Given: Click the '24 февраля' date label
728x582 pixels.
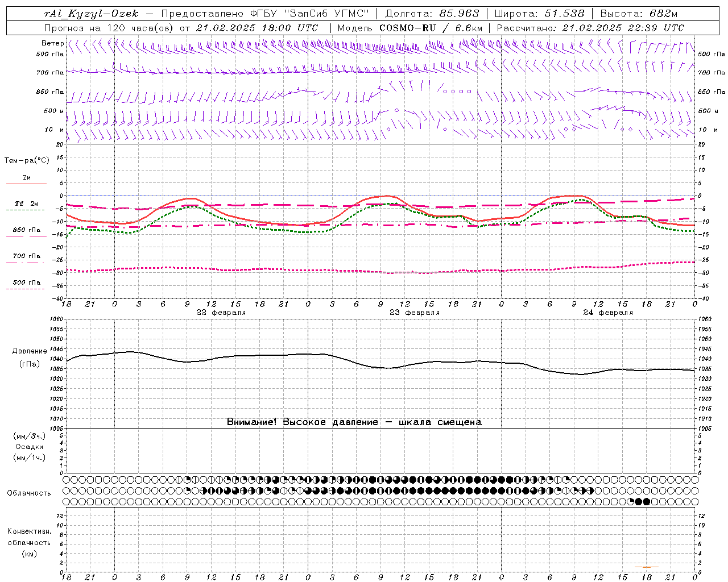Looking at the screenshot, I should 608,313.
